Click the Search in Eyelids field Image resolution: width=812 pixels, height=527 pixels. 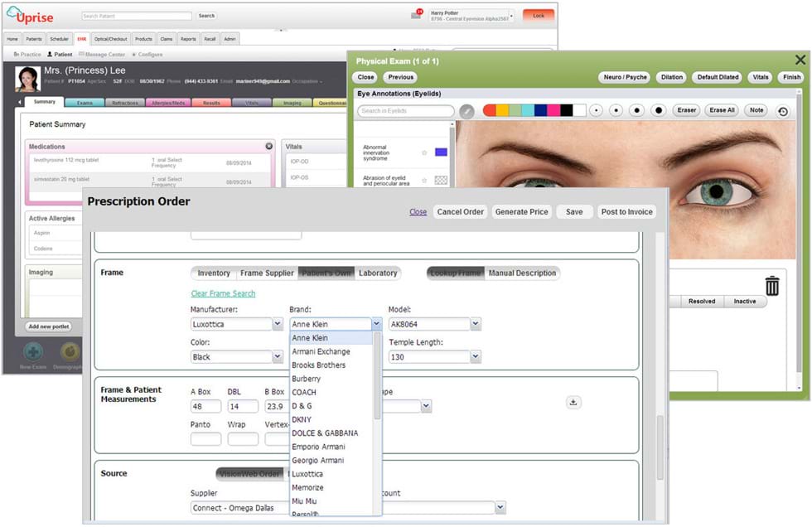pos(405,111)
